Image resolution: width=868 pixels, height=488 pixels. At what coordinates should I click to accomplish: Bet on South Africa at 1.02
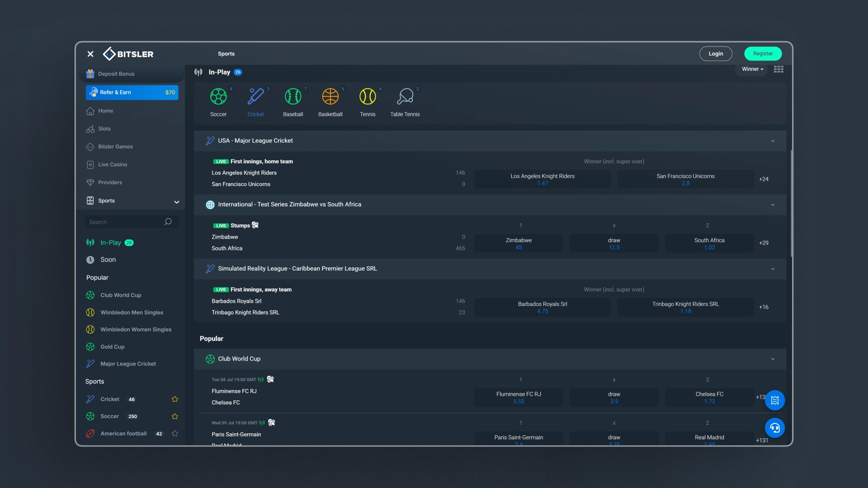709,244
